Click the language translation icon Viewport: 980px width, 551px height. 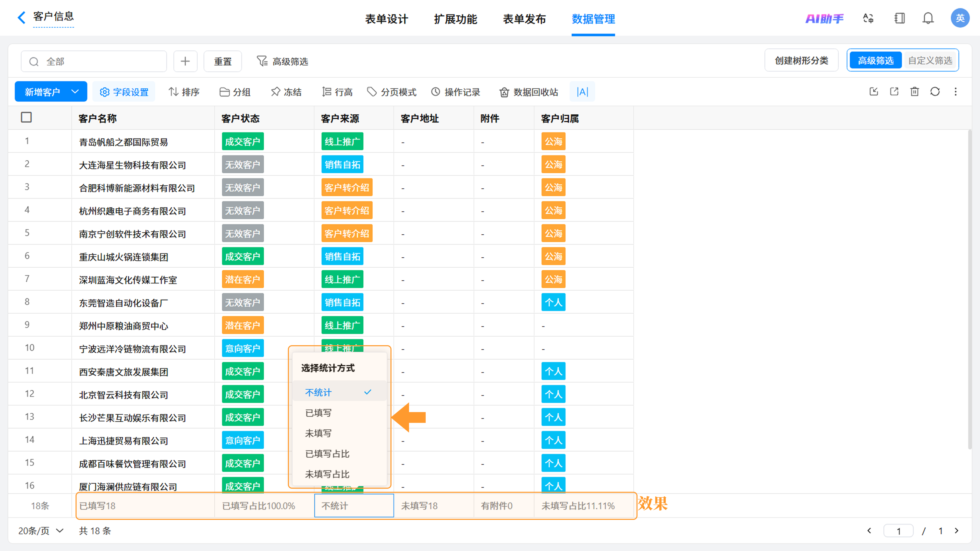click(868, 18)
